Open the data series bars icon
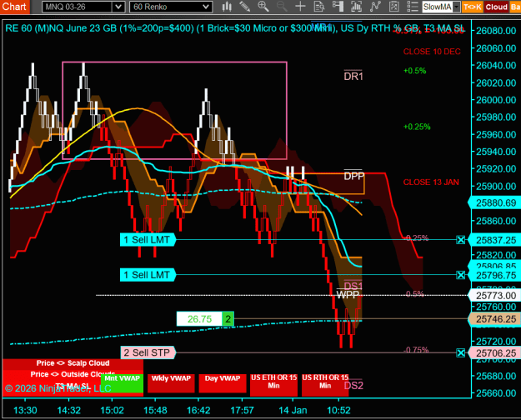 point(356,7)
